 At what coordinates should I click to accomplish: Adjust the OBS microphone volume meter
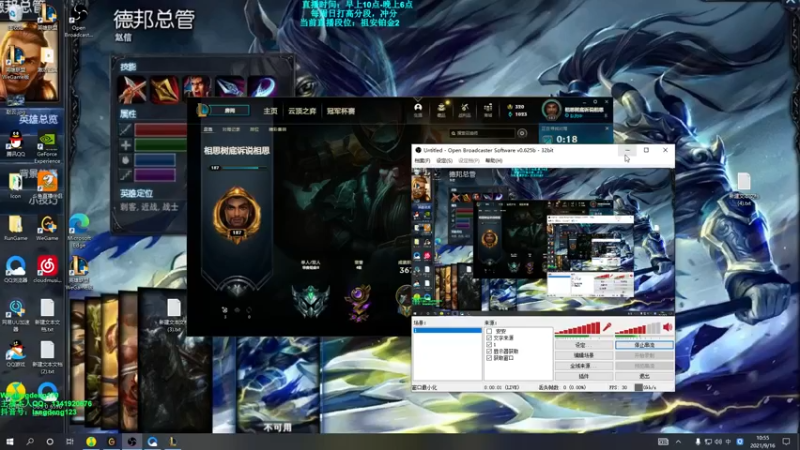point(578,329)
